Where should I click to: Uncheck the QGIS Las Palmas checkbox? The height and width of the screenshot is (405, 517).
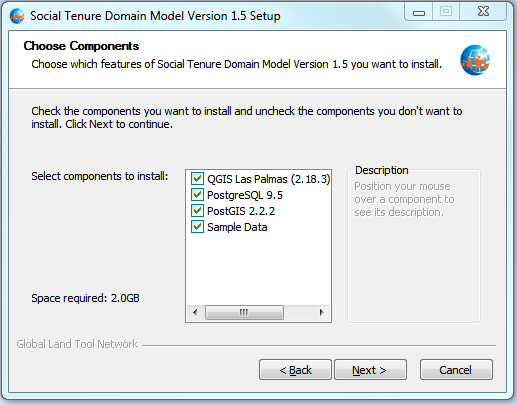coord(197,179)
